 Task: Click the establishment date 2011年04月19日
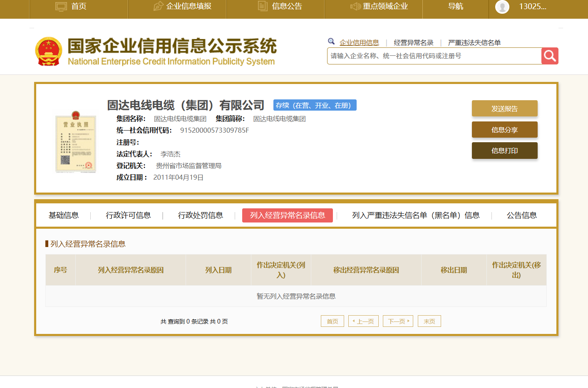pyautogui.click(x=179, y=177)
